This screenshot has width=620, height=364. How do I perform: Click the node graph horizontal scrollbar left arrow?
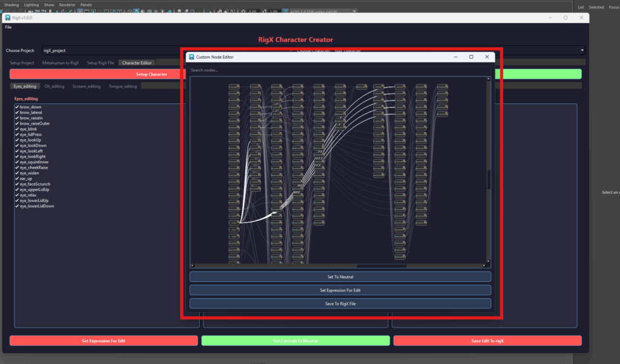(x=193, y=265)
